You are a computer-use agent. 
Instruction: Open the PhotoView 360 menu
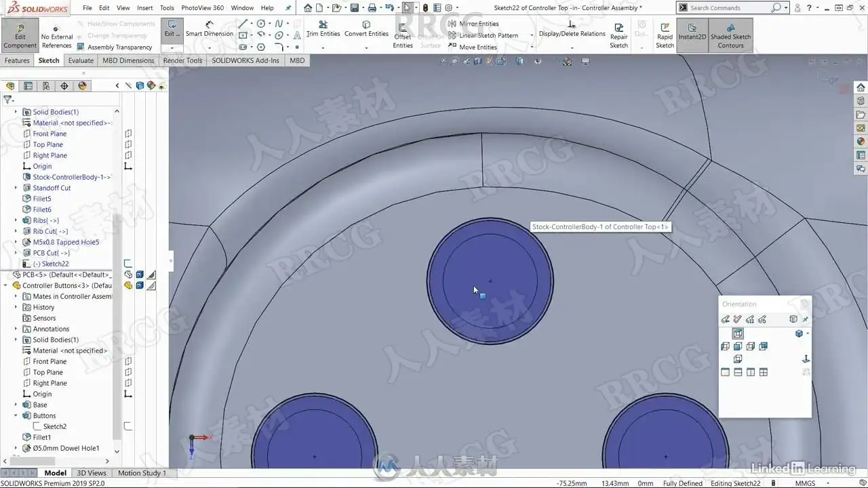(x=202, y=8)
